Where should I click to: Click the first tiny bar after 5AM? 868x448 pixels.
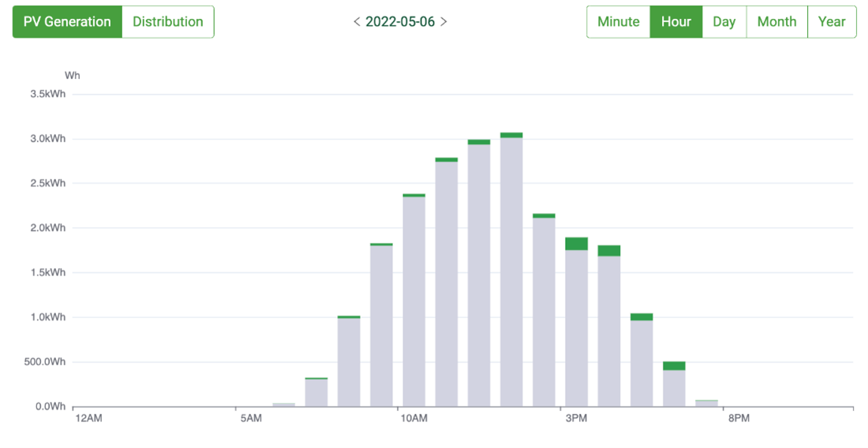pyautogui.click(x=284, y=405)
